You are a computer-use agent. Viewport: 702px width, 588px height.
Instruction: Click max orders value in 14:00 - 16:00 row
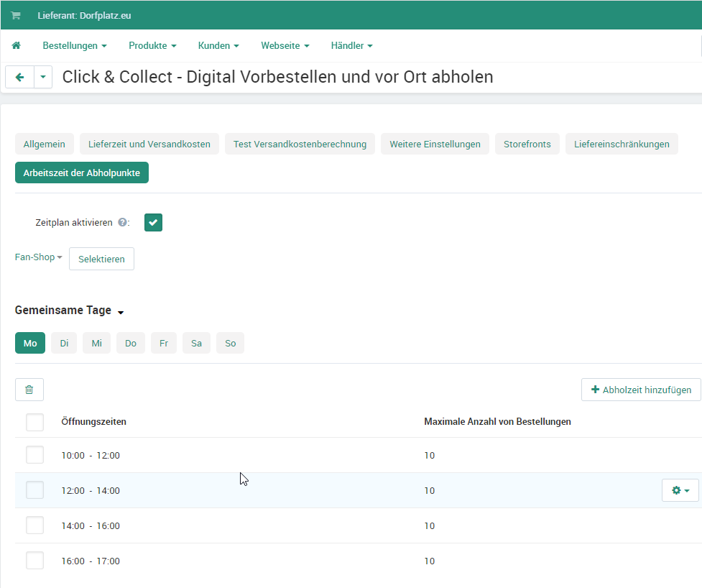click(430, 526)
